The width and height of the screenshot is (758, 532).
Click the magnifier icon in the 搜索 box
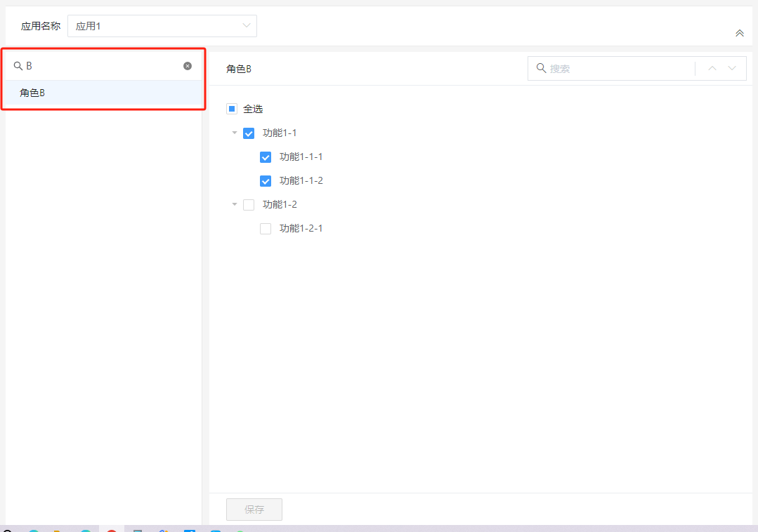pyautogui.click(x=541, y=68)
